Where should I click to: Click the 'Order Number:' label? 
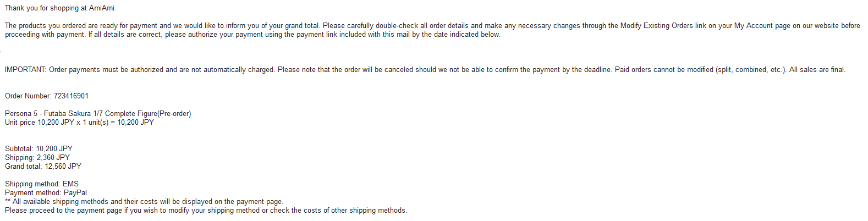click(x=28, y=96)
